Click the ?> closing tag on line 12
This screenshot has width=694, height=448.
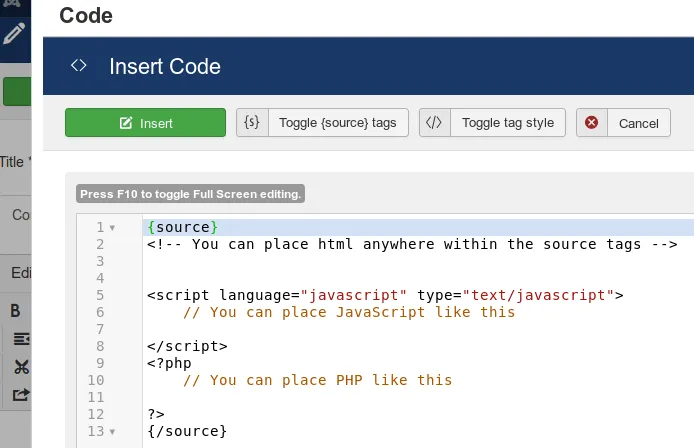(156, 414)
